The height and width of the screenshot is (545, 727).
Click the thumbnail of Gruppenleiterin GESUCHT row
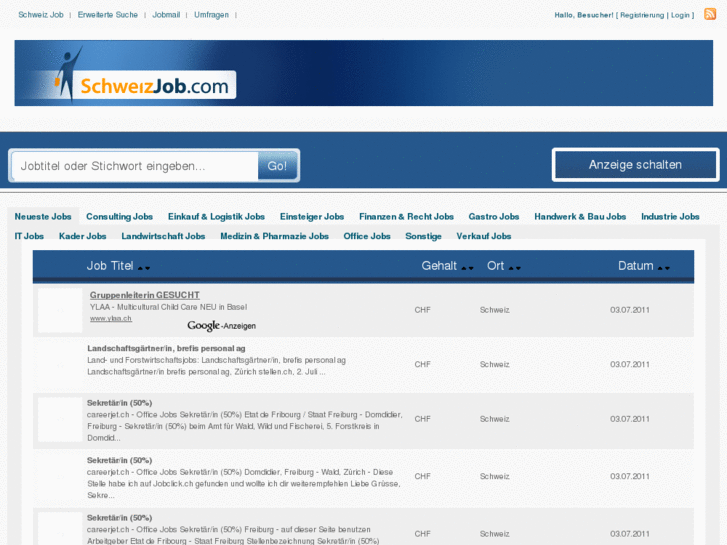(x=60, y=310)
